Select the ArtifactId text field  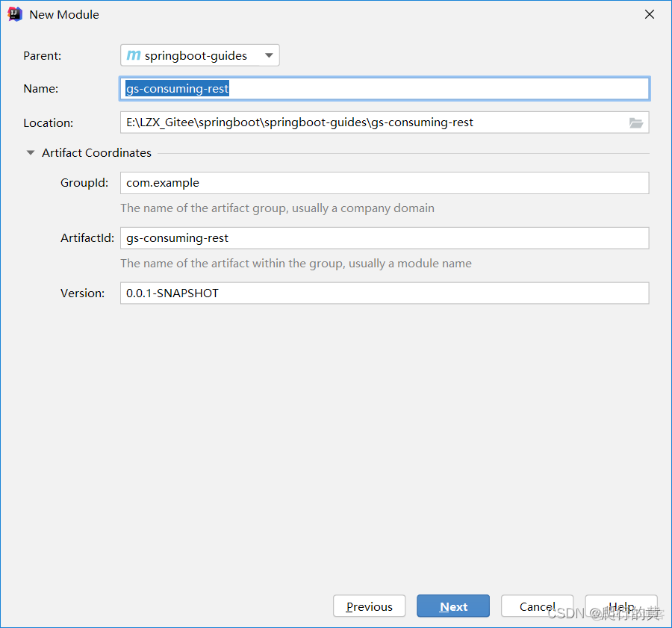(x=384, y=238)
